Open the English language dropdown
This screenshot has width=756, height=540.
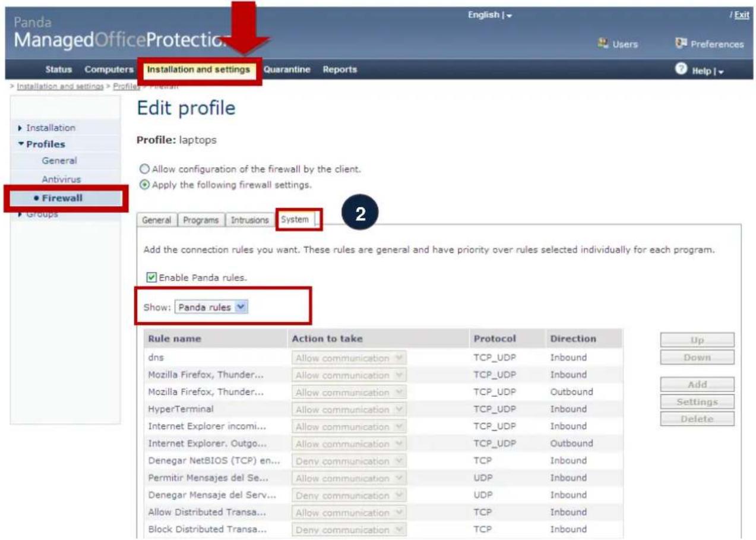tap(490, 15)
